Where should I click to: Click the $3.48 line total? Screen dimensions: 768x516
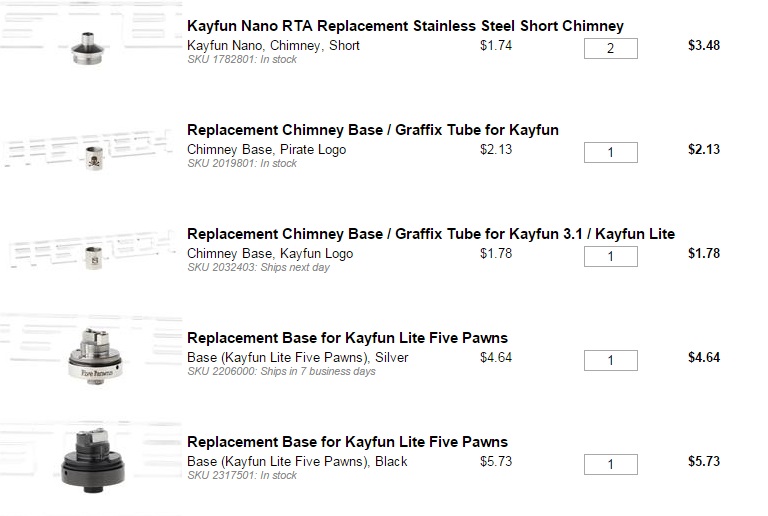[x=704, y=46]
